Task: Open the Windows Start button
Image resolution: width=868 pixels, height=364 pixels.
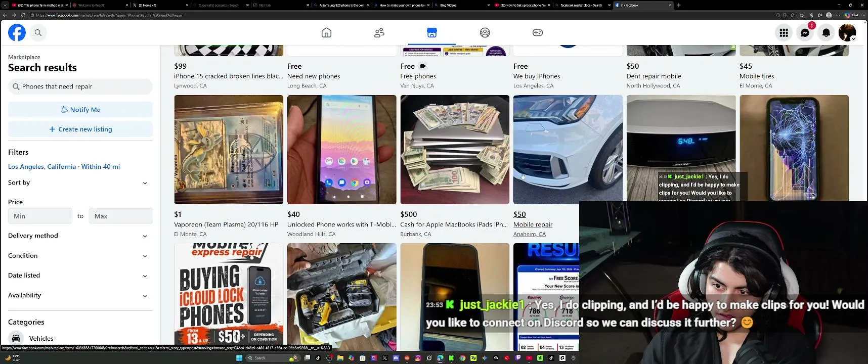Action: pos(239,358)
